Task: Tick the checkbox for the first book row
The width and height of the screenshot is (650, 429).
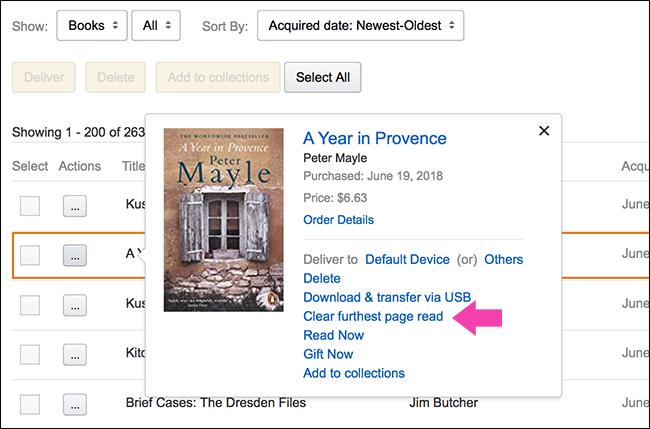Action: 30,205
